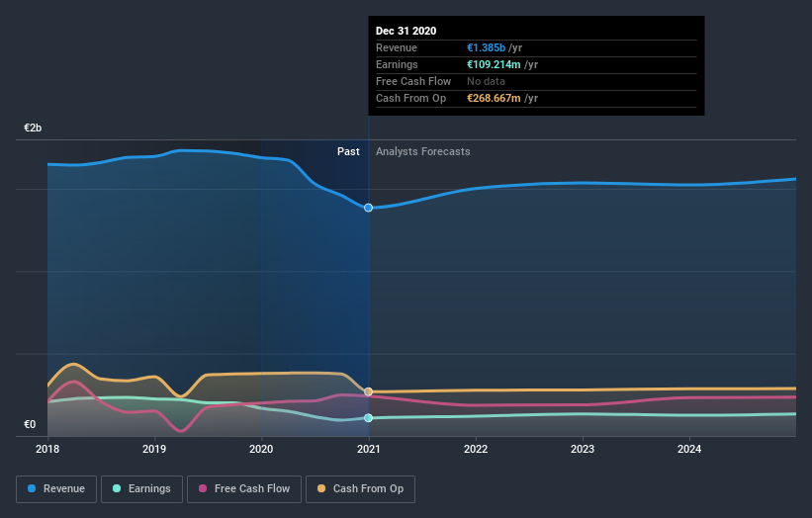Toggle the Cash From Op legend button
This screenshot has height=518, width=812.
click(360, 489)
